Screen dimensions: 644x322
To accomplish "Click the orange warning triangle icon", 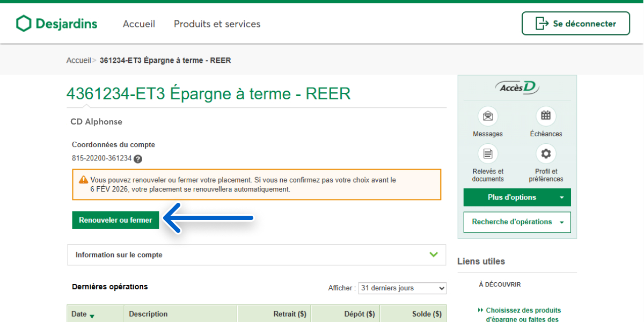I will tap(83, 180).
